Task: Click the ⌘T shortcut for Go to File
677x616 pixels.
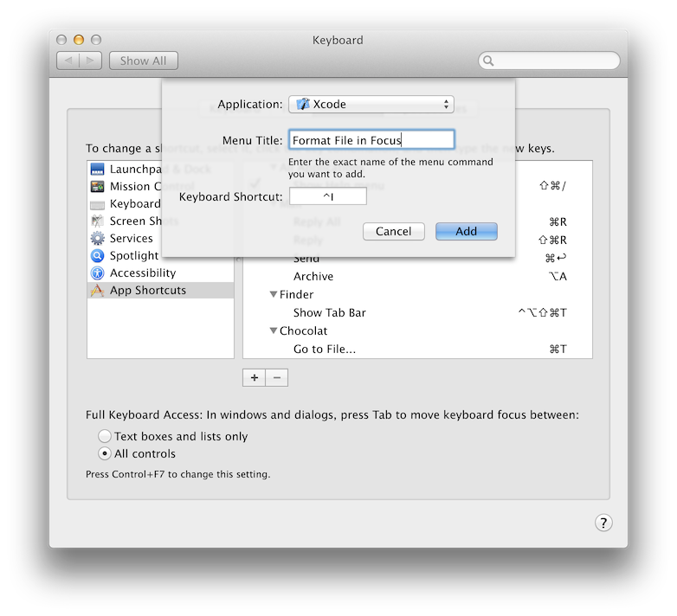Action: [x=558, y=349]
